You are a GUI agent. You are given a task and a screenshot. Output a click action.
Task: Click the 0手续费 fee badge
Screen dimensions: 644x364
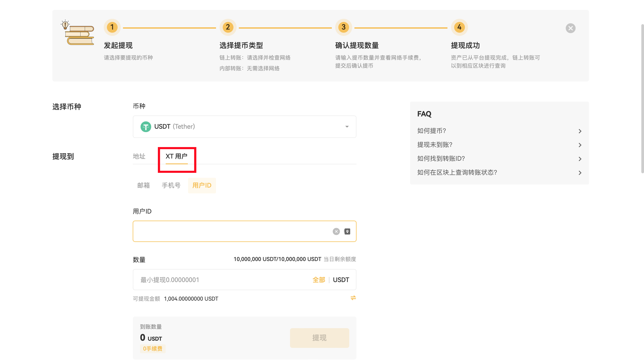(x=153, y=349)
